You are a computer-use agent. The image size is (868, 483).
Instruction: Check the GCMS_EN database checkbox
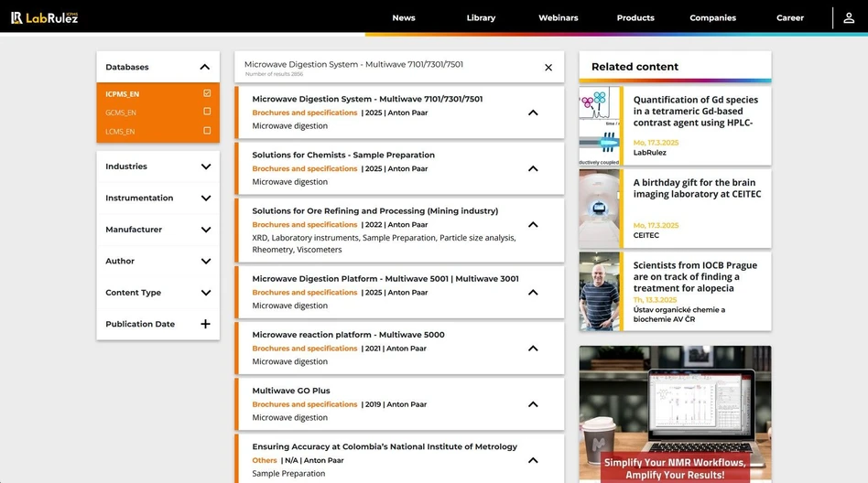(207, 112)
